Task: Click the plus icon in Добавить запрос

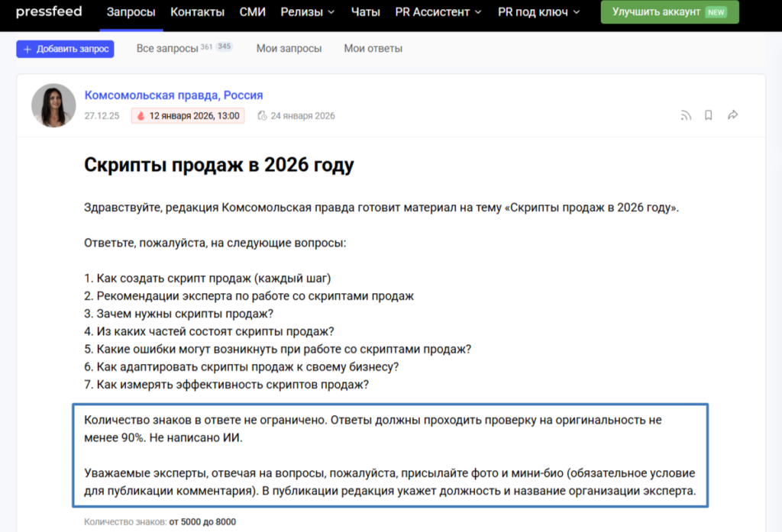Action: tap(27, 48)
